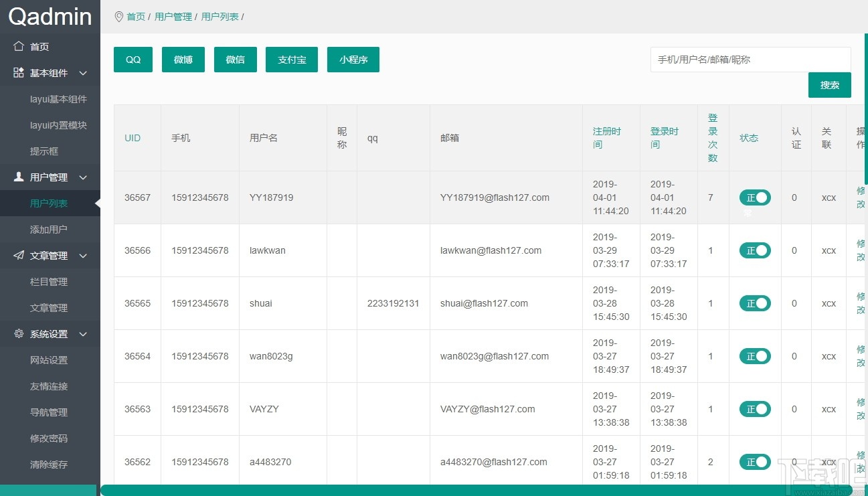Click the UID cell 36562
The width and height of the screenshot is (868, 496).
pos(137,462)
